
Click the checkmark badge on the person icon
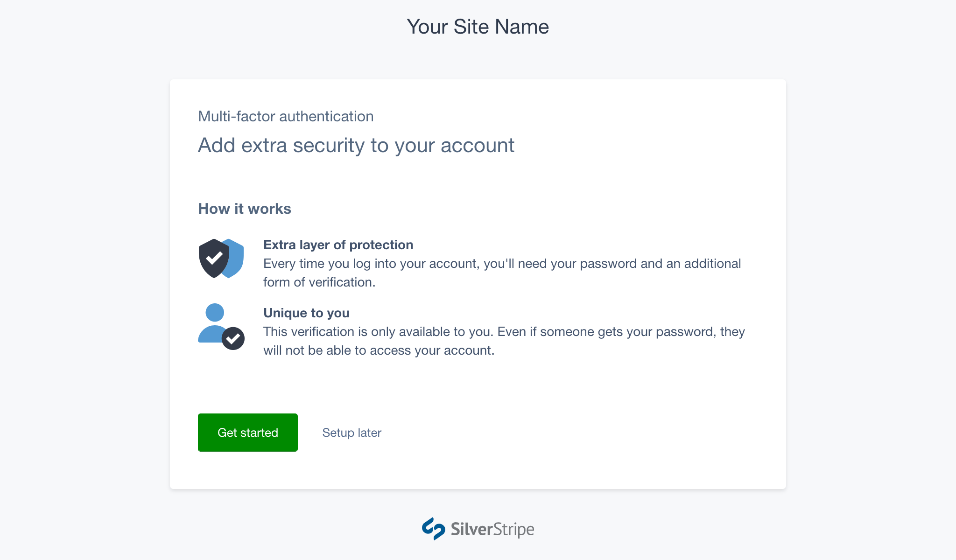coord(233,338)
